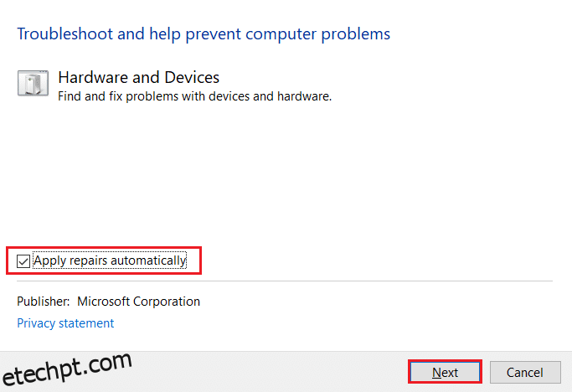Open the Privacy statement link
This screenshot has width=572, height=392.
coord(65,323)
